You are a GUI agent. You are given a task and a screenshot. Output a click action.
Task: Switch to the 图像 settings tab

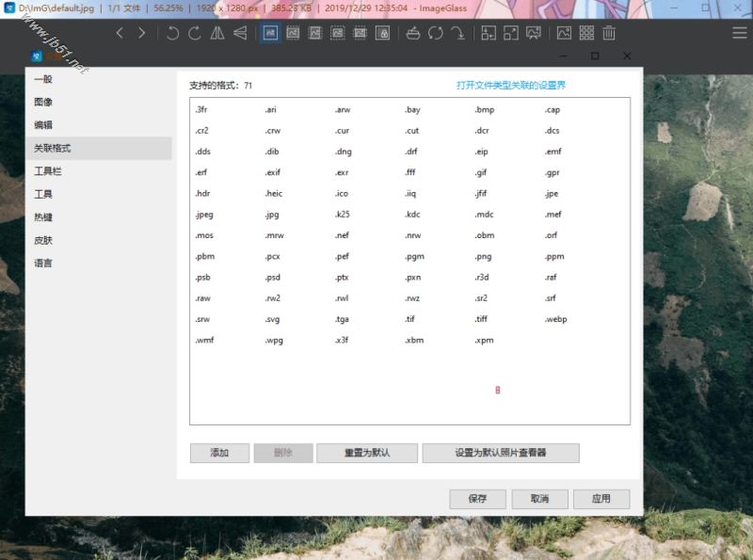point(99,103)
